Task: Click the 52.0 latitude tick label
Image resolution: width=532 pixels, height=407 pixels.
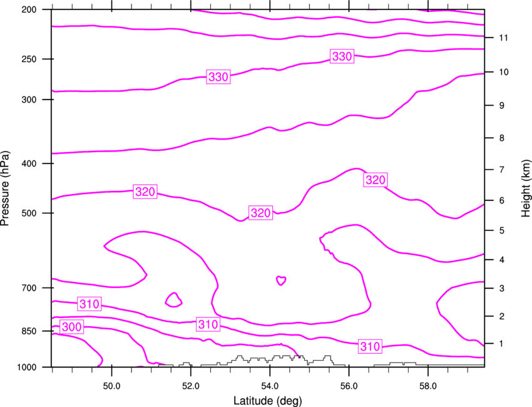Action: (x=191, y=386)
